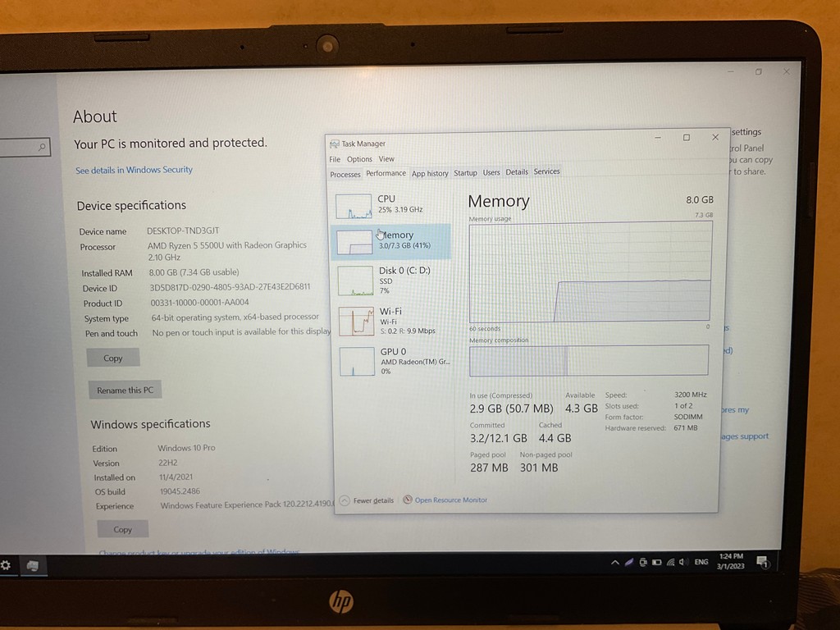Click the Performance tab
Viewport: 840px width, 630px height.
pos(386,173)
